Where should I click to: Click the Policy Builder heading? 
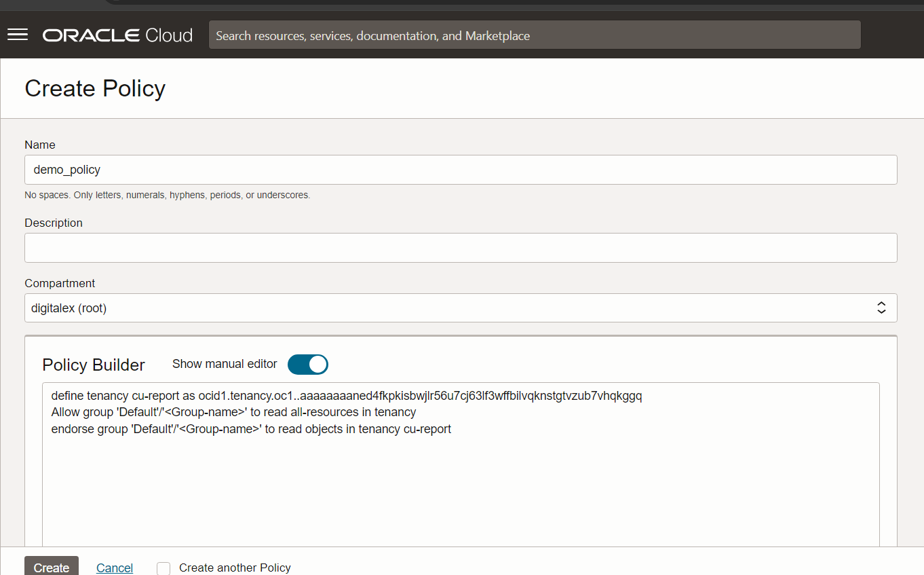click(94, 365)
